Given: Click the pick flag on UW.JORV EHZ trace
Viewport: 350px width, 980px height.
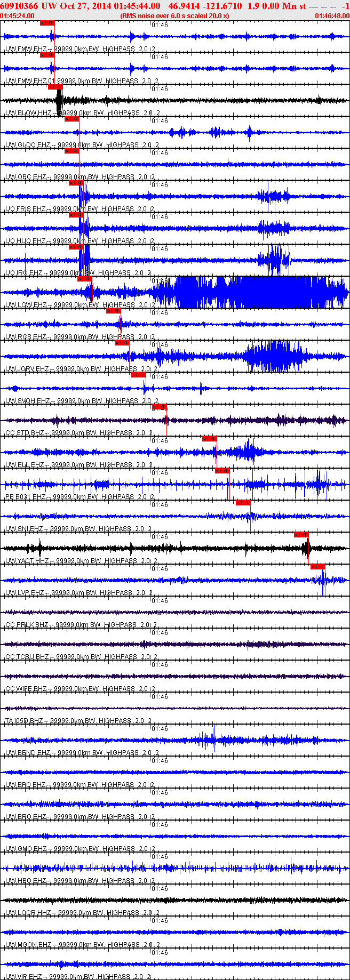Looking at the screenshot, I should point(122,342).
